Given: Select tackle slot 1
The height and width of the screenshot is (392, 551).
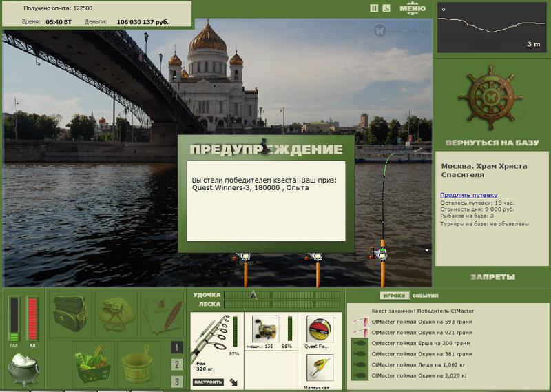Looking at the screenshot, I should [x=177, y=348].
